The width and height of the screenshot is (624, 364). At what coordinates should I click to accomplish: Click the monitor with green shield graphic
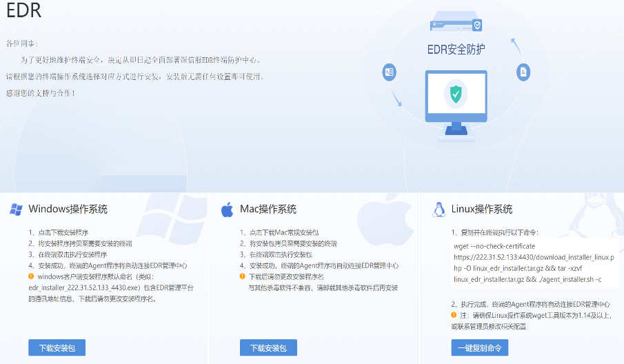[x=455, y=103]
